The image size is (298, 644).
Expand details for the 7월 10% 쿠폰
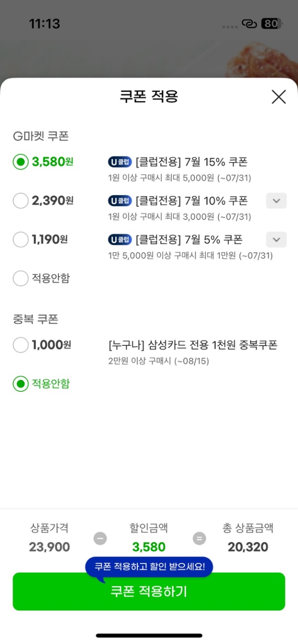tap(276, 201)
